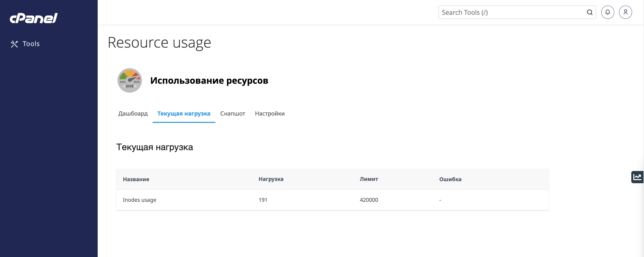Screen dimensions: 644x257
Task: Click the Нагрузка column header
Action: 271,179
